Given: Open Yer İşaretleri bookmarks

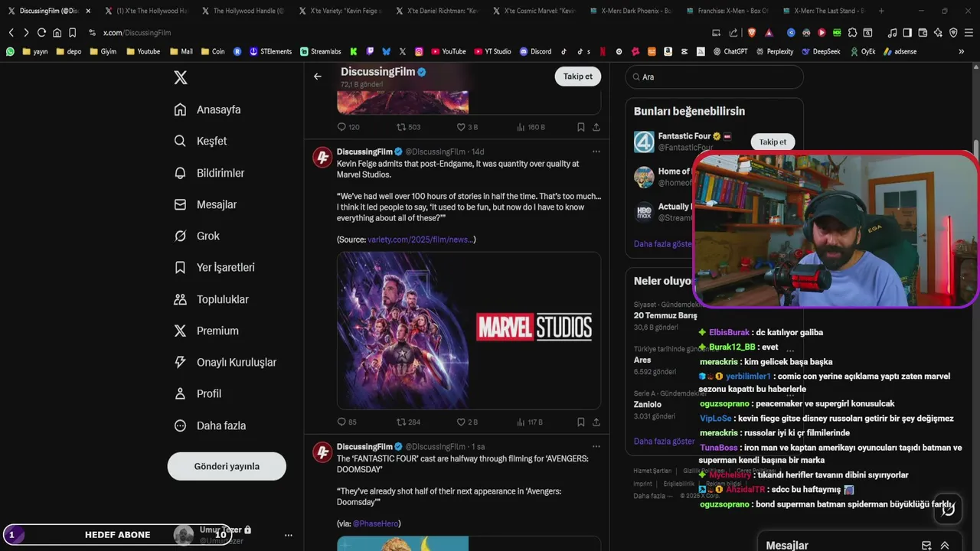Looking at the screenshot, I should (214, 267).
